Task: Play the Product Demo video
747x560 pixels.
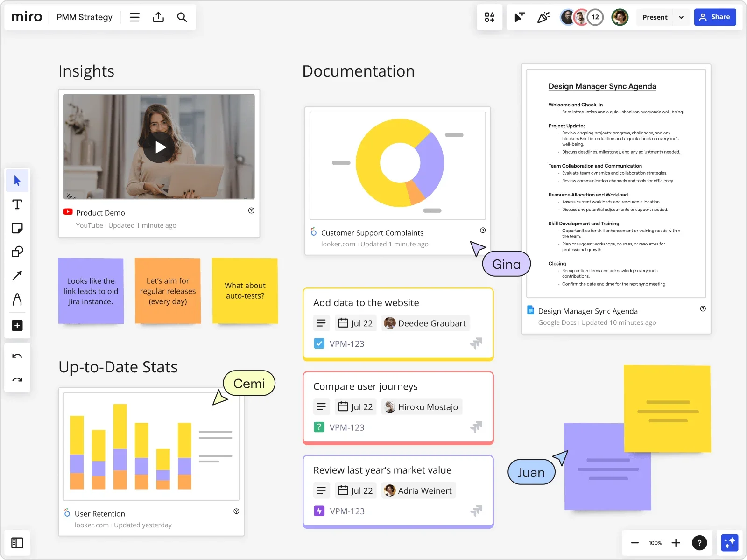Action: tap(159, 147)
